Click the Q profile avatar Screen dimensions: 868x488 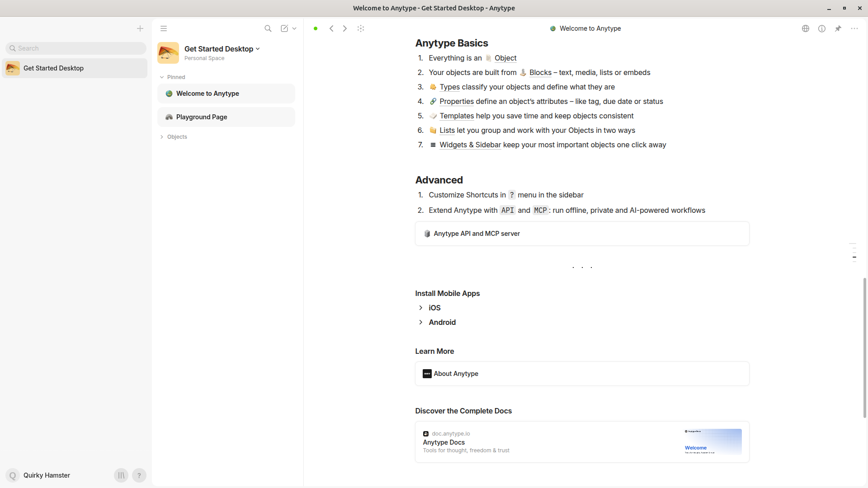(13, 475)
